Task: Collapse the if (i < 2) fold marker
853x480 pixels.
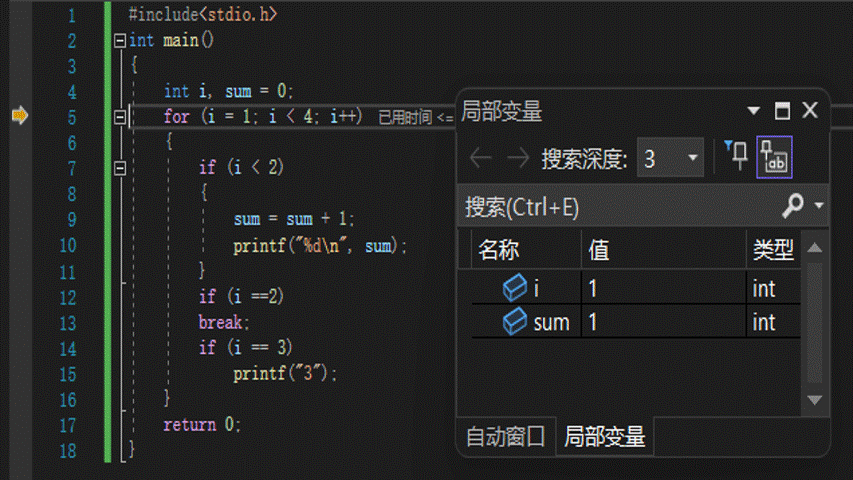Action: click(x=120, y=168)
